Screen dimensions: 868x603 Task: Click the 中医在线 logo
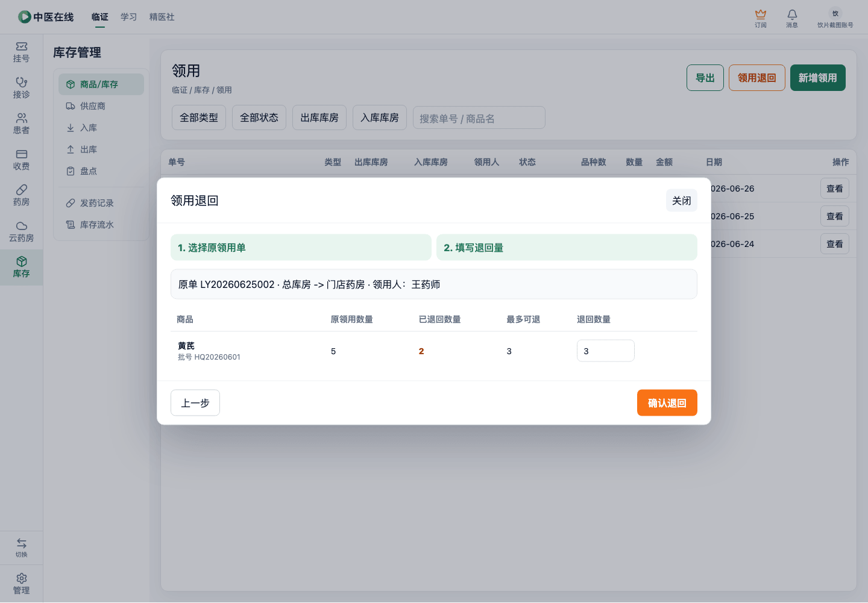[x=46, y=17]
